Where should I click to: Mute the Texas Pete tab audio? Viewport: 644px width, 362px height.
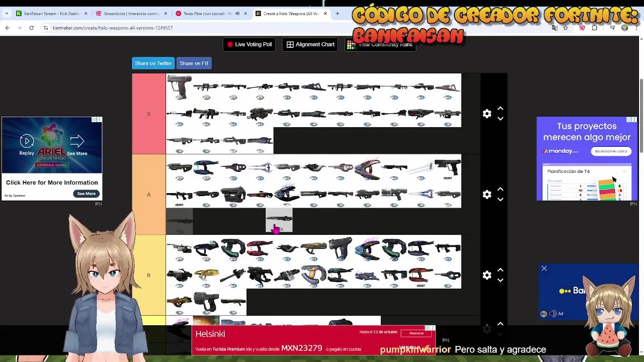click(237, 14)
